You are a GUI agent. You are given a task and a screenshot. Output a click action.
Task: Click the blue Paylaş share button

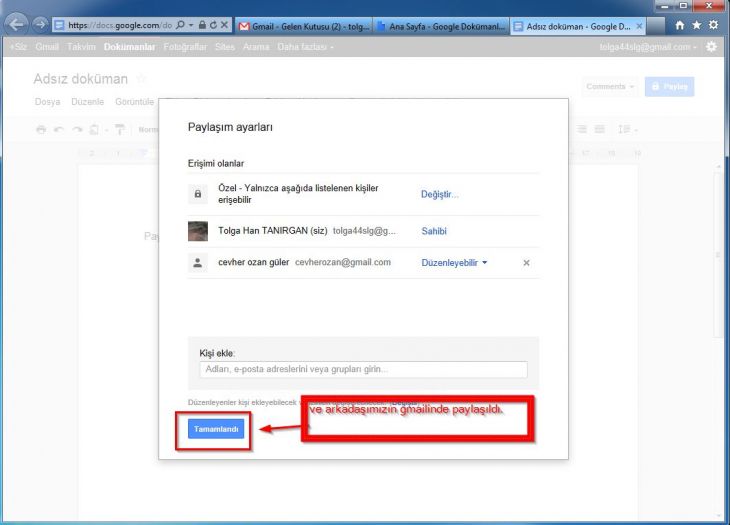pyautogui.click(x=669, y=87)
